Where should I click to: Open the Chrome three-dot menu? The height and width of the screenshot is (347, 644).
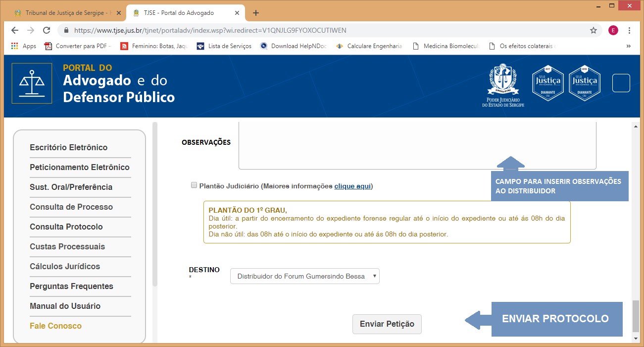tap(630, 30)
